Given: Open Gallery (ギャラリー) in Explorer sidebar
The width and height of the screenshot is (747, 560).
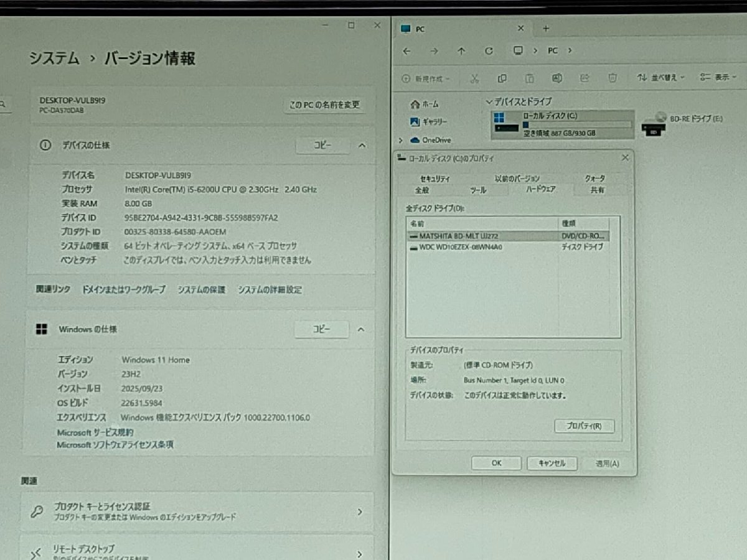Looking at the screenshot, I should [428, 121].
